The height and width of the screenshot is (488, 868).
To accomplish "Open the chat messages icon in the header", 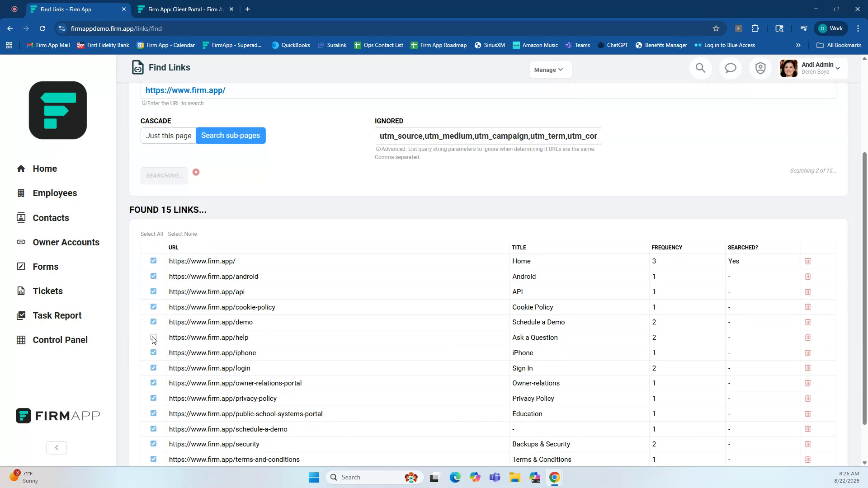I will [x=730, y=68].
